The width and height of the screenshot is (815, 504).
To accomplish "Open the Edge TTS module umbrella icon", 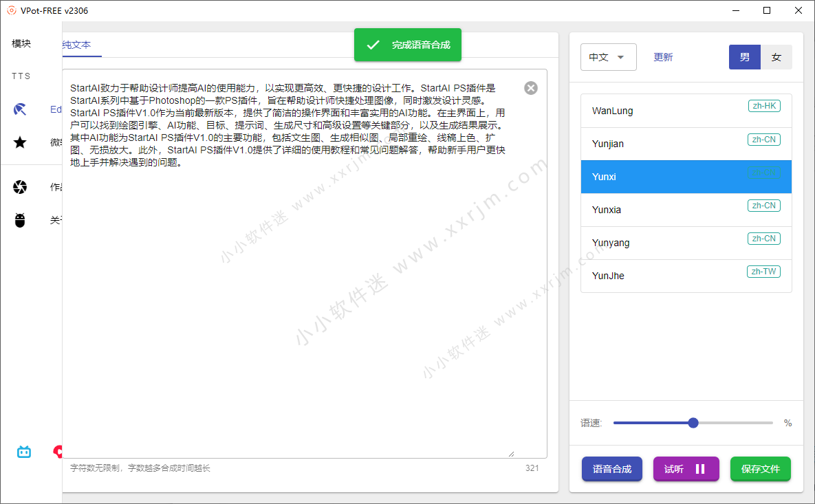I will click(21, 109).
